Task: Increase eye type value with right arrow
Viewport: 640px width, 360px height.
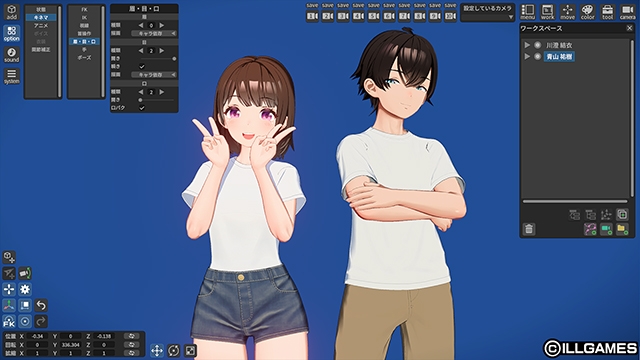Action: click(x=162, y=51)
